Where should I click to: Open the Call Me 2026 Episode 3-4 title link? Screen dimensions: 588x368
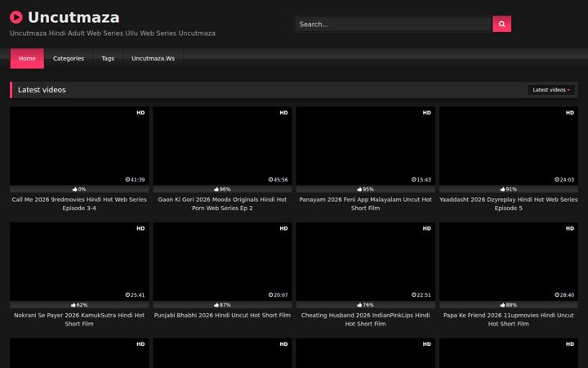[x=79, y=204]
